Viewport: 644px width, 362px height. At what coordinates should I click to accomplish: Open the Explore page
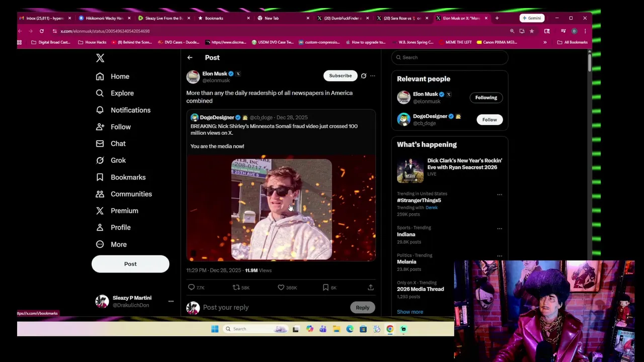click(x=115, y=93)
